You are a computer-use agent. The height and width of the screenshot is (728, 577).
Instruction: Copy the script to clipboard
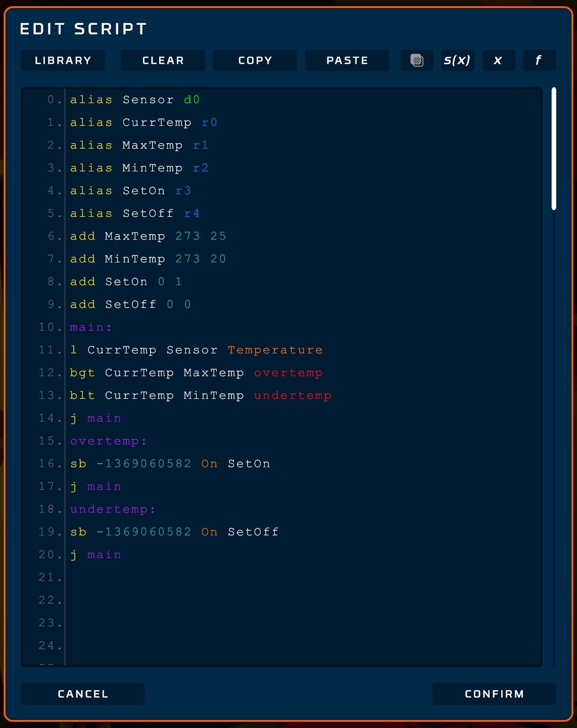click(255, 61)
